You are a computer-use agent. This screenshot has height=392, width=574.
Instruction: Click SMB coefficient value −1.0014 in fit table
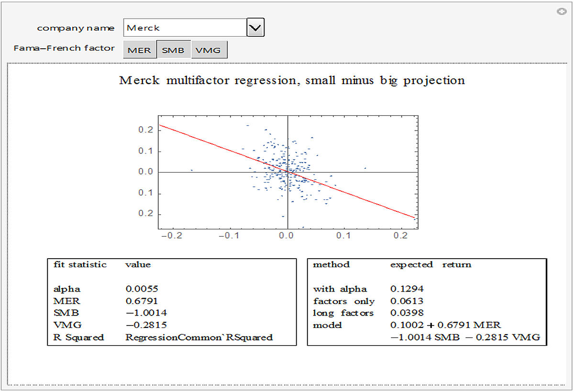tap(146, 313)
